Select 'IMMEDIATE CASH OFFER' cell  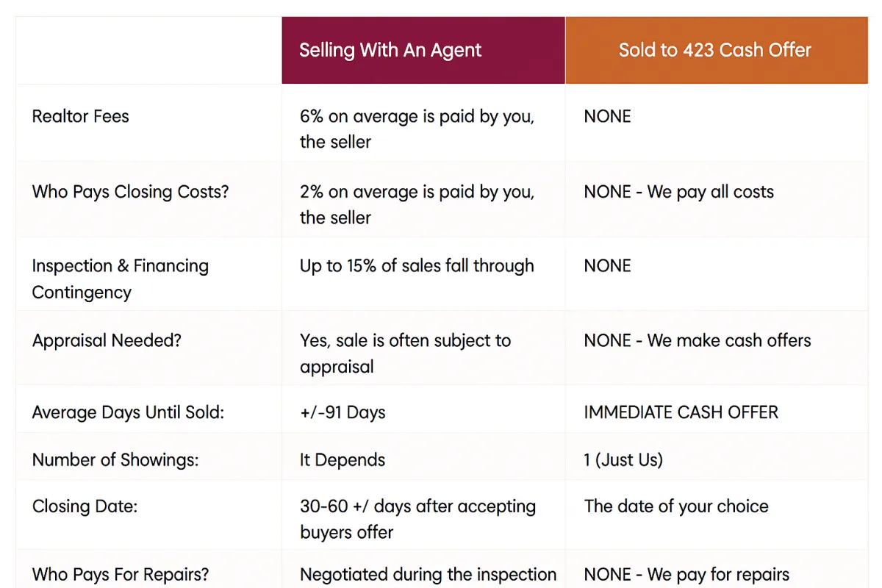click(681, 412)
